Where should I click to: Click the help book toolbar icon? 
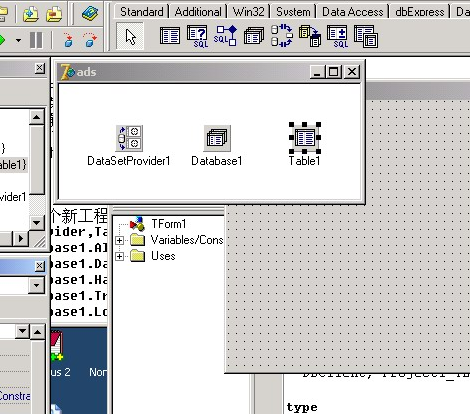pos(89,14)
